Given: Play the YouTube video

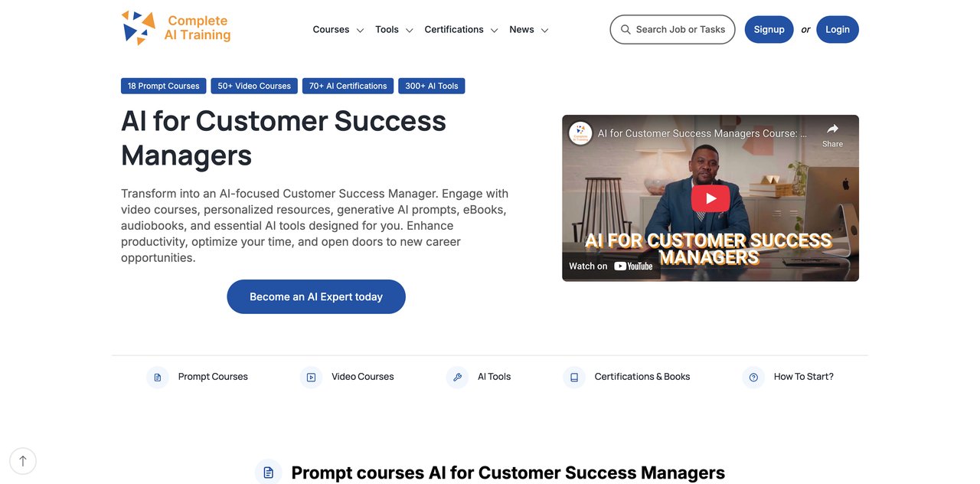Looking at the screenshot, I should pyautogui.click(x=710, y=198).
